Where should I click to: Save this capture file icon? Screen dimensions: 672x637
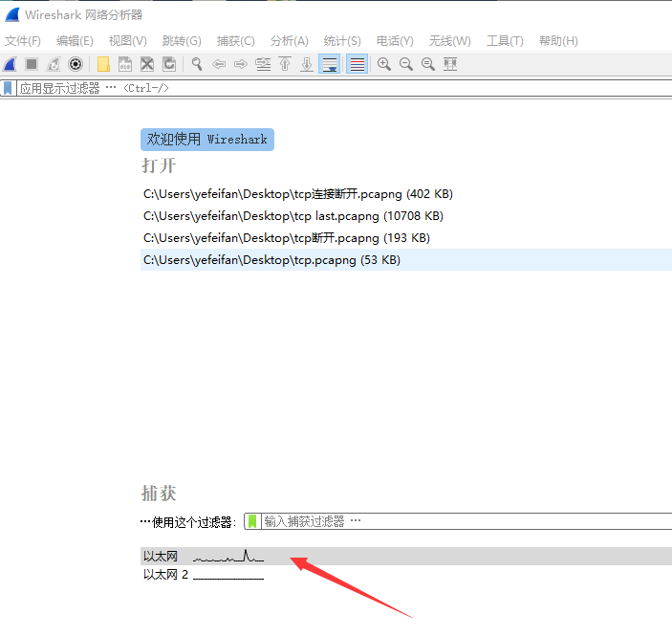(x=125, y=64)
